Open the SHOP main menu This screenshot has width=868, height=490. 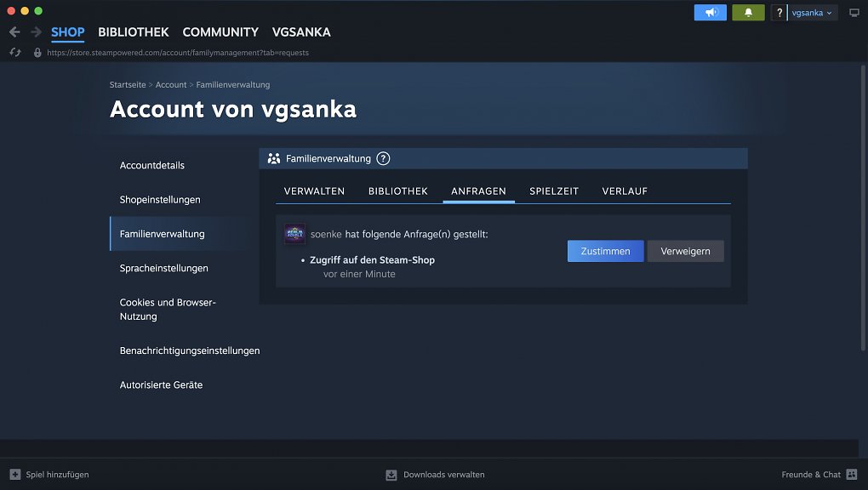(x=67, y=32)
